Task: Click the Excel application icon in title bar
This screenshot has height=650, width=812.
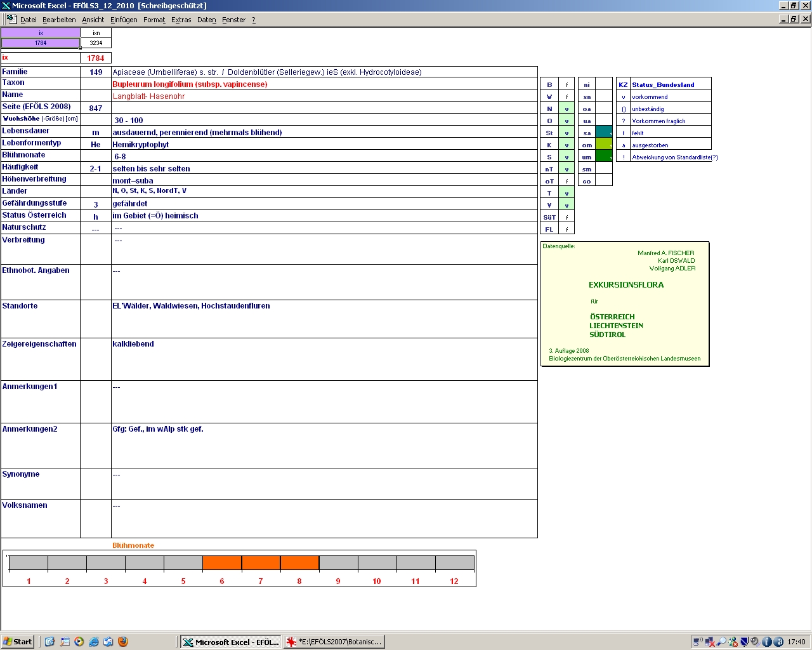Action: (x=6, y=6)
